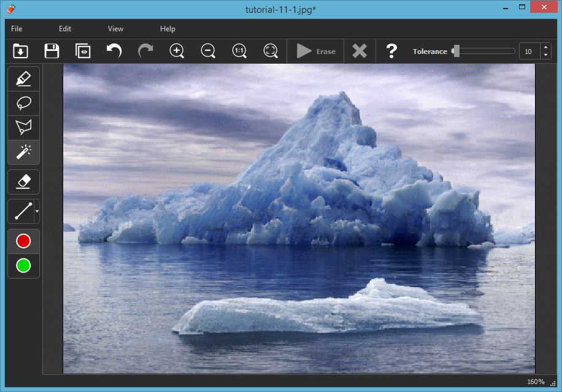The image size is (562, 392).
Task: Redo the last action
Action: point(145,51)
